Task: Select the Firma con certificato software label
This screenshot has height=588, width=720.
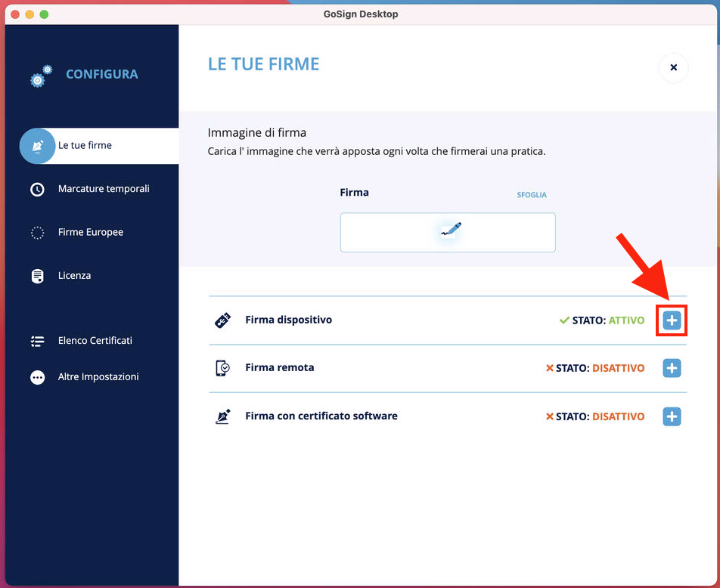Action: (321, 416)
